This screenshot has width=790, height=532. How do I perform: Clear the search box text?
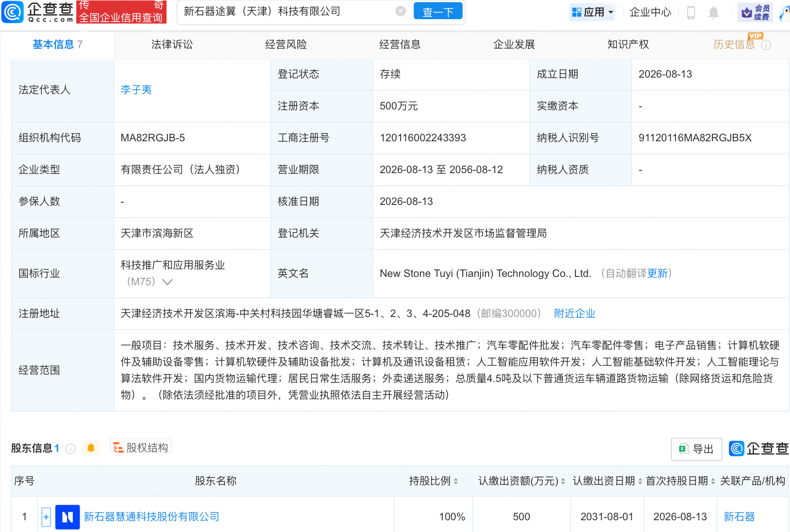(401, 11)
